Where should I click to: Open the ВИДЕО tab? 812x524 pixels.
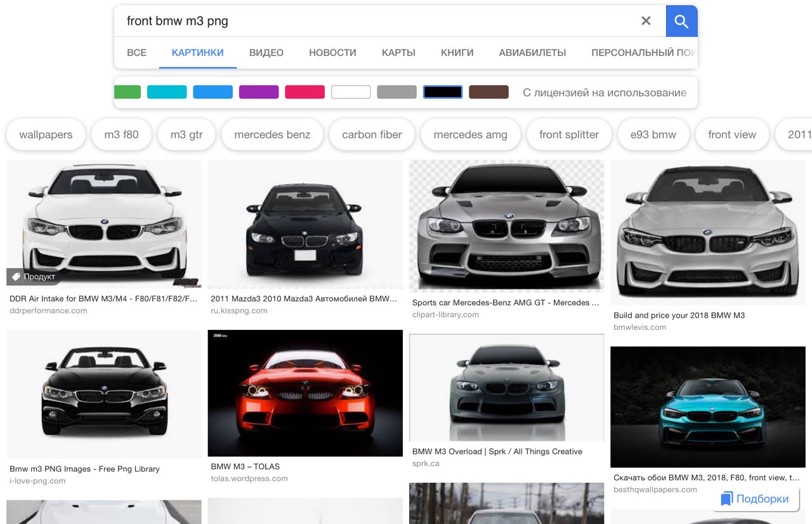pyautogui.click(x=266, y=53)
